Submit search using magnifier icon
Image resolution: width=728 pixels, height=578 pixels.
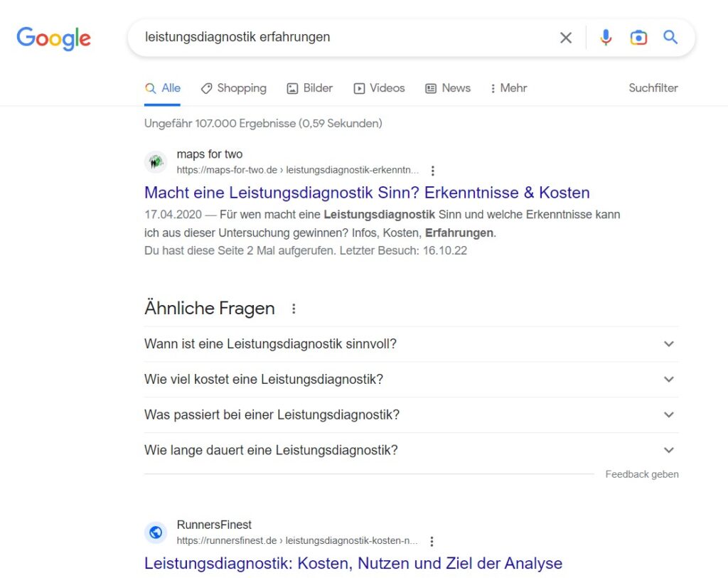pos(670,37)
